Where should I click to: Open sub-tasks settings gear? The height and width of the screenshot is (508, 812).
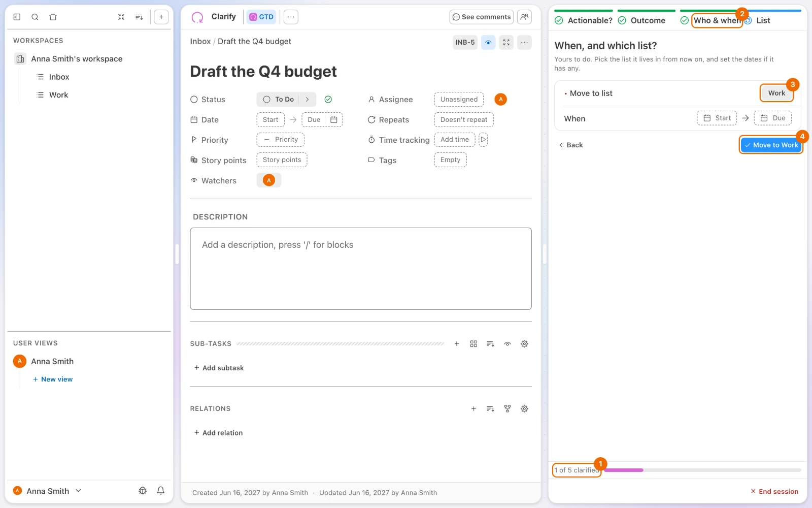(524, 344)
